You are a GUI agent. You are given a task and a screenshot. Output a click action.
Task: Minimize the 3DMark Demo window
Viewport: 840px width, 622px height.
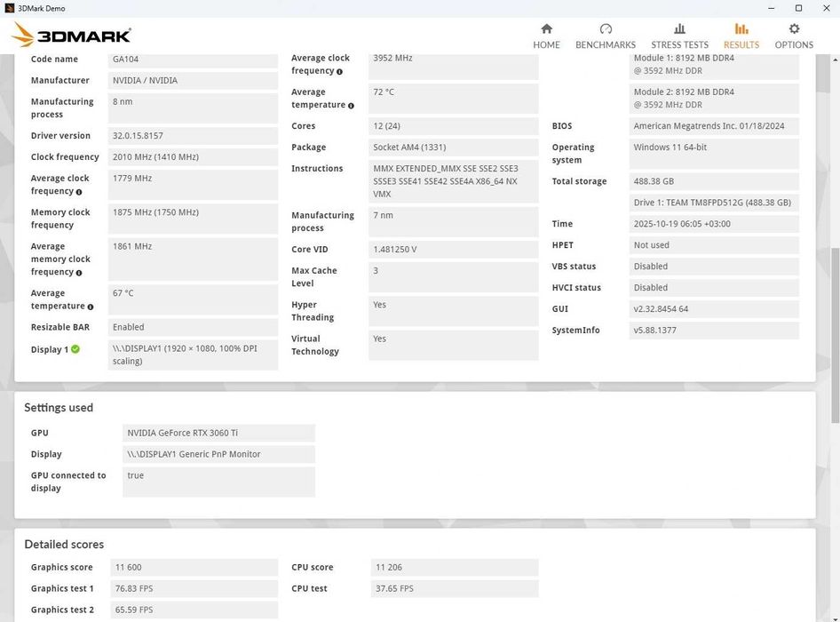[772, 8]
